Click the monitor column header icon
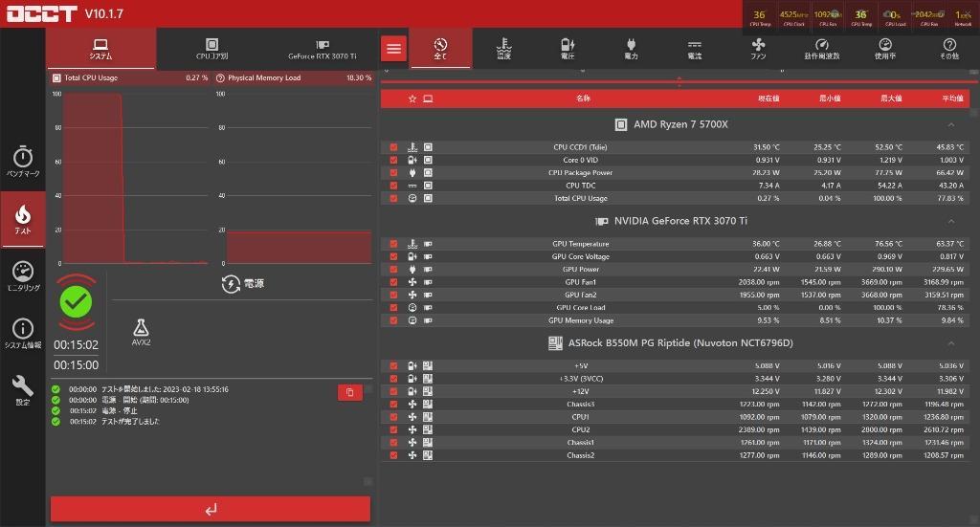 [x=428, y=99]
